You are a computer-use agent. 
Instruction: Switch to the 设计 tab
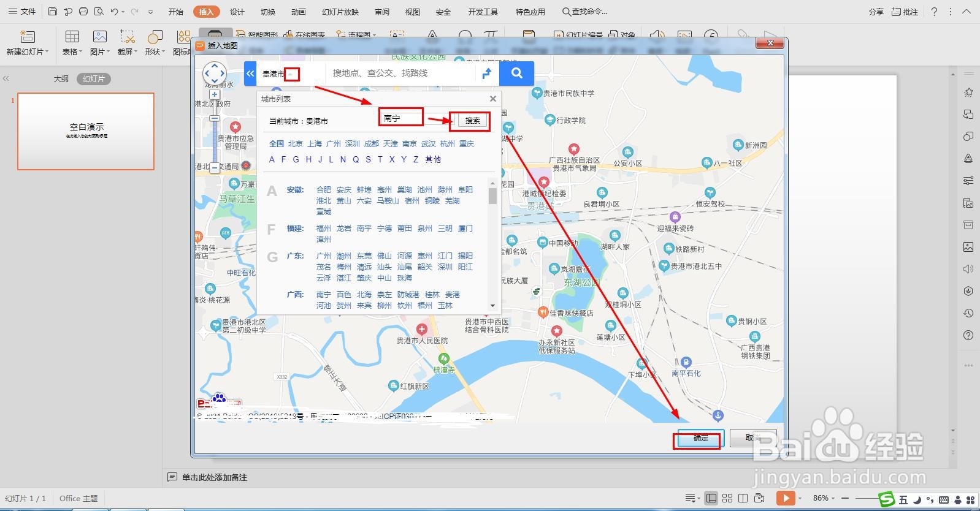click(237, 12)
